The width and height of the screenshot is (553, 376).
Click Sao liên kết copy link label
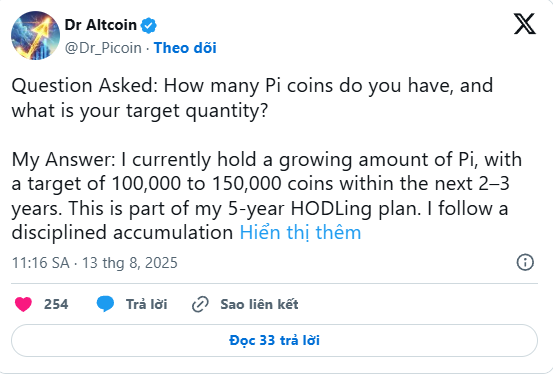(x=259, y=304)
